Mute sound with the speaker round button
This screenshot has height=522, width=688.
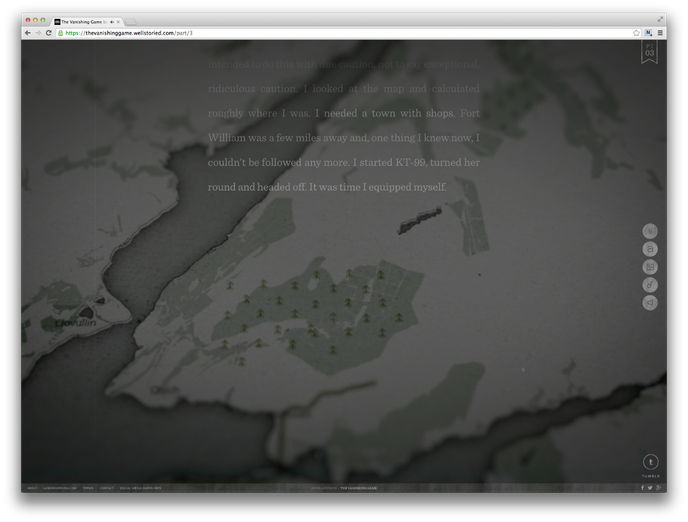click(x=650, y=303)
